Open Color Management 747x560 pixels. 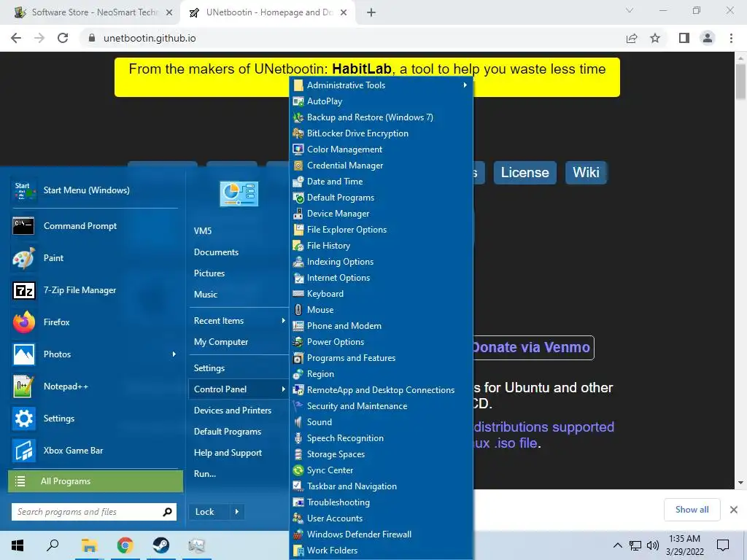click(x=381, y=149)
